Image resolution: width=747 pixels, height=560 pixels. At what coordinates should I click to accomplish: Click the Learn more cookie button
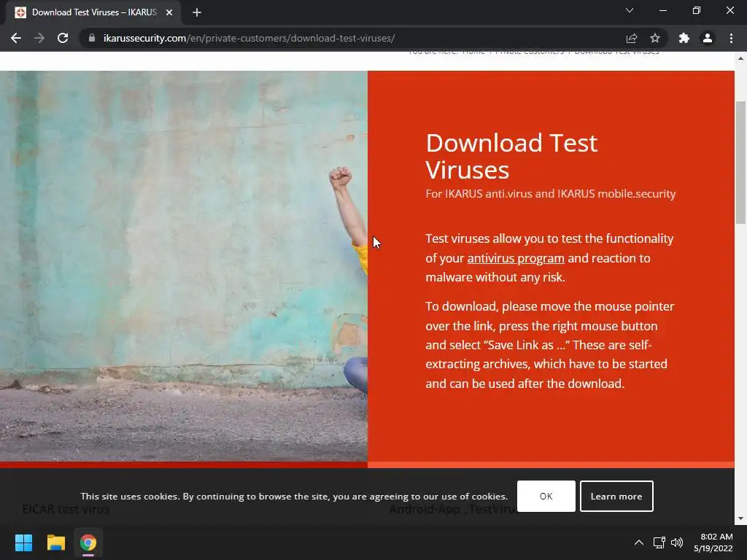616,496
